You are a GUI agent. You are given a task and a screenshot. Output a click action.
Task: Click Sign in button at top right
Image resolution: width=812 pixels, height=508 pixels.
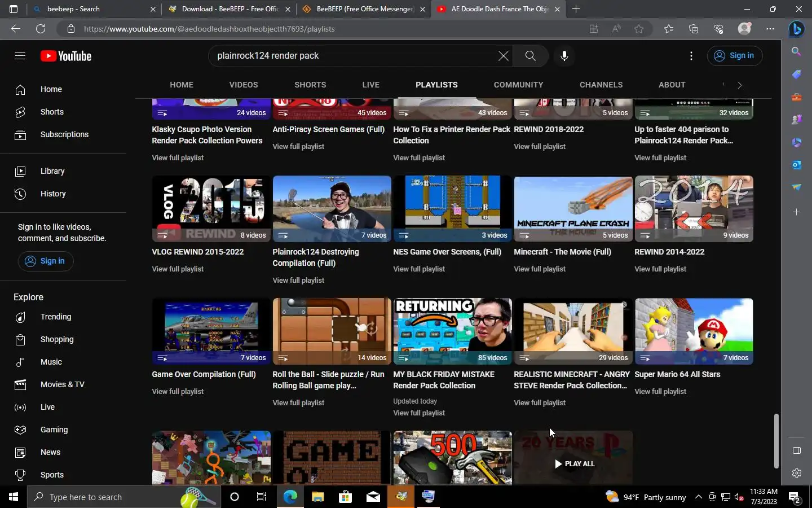pos(735,55)
